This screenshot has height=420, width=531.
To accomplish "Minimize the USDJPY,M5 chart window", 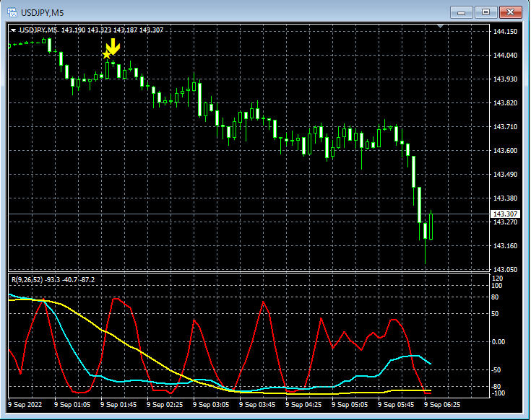I will coord(461,12).
